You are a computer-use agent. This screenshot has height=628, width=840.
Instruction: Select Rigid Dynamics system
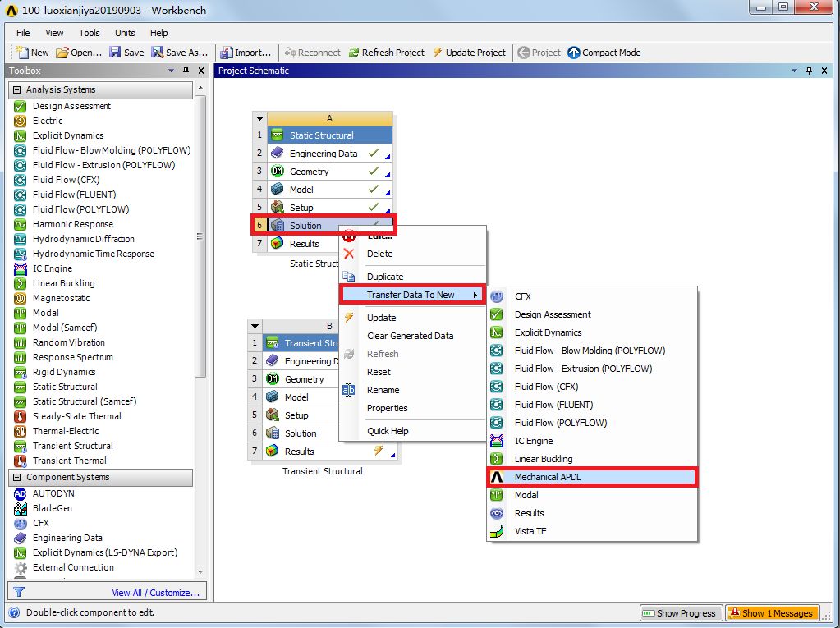pyautogui.click(x=64, y=372)
